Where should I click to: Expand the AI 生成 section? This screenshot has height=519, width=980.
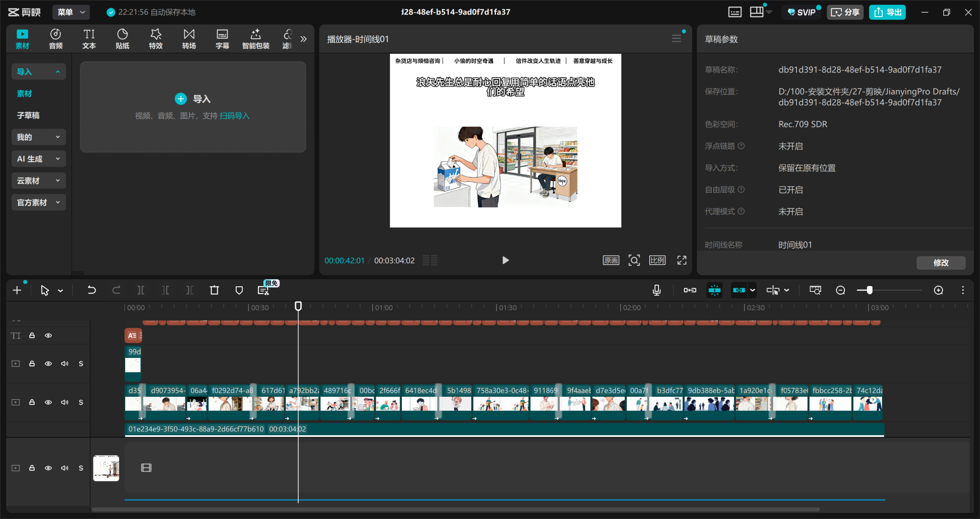(x=38, y=159)
